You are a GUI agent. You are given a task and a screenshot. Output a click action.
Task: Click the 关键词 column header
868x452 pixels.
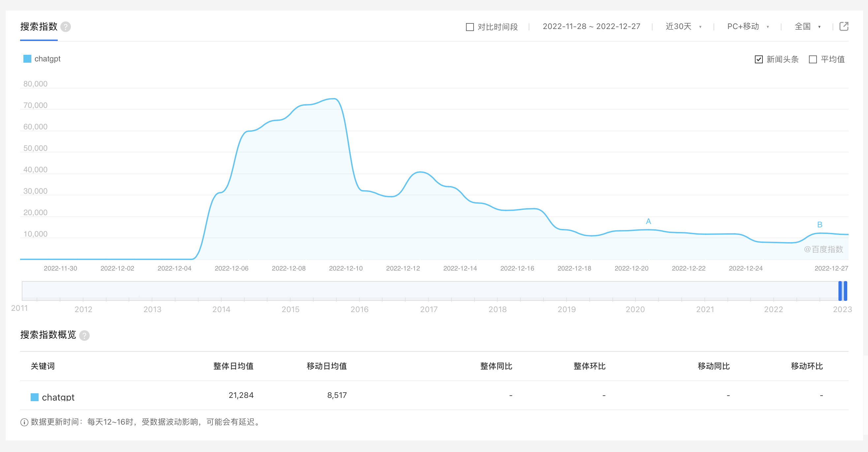[43, 366]
